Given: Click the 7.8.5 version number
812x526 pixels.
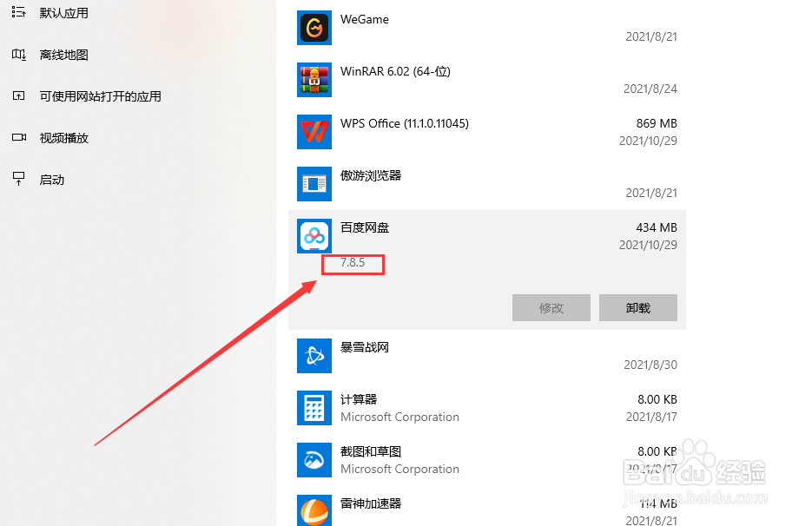Looking at the screenshot, I should [353, 262].
